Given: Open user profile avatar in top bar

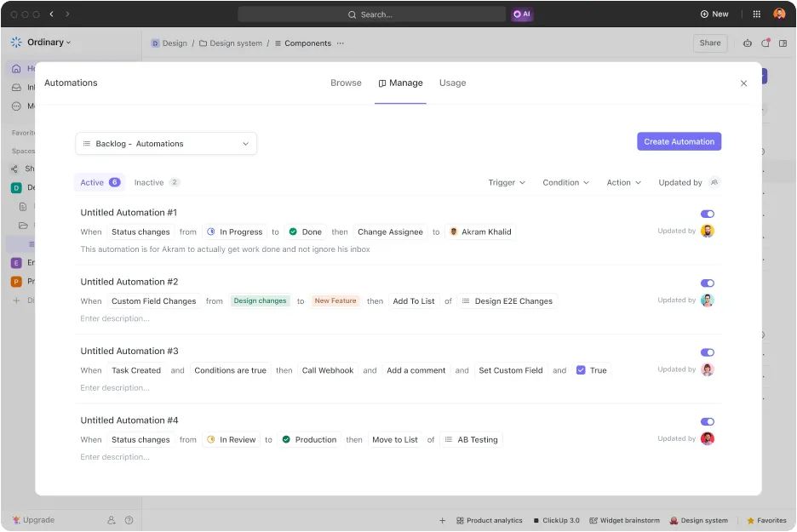Looking at the screenshot, I should [779, 14].
